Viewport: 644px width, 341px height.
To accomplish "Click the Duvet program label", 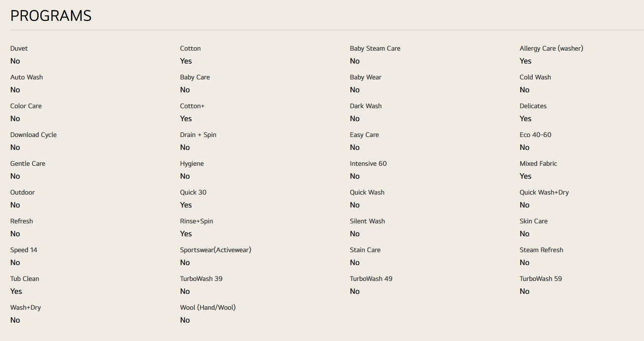I will coord(19,49).
